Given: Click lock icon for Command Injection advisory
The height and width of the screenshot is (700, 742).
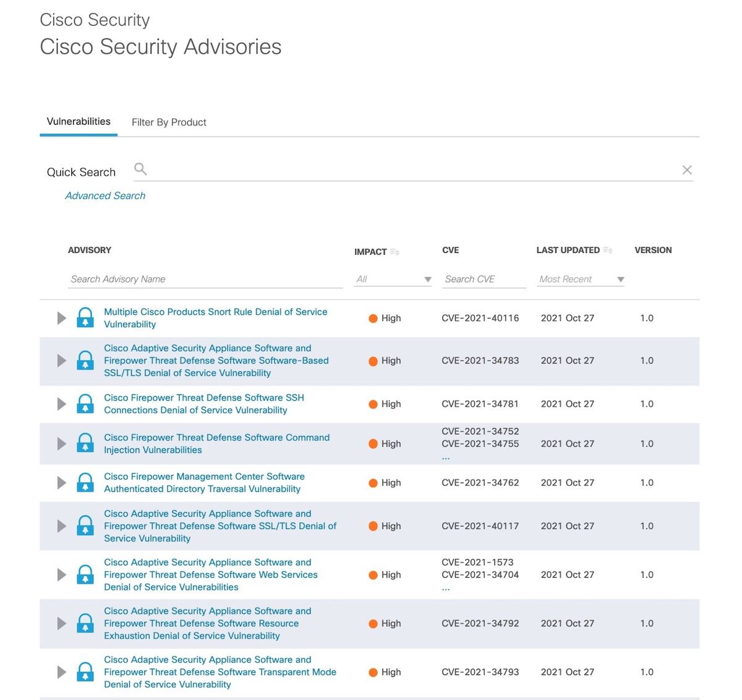Looking at the screenshot, I should 85,443.
